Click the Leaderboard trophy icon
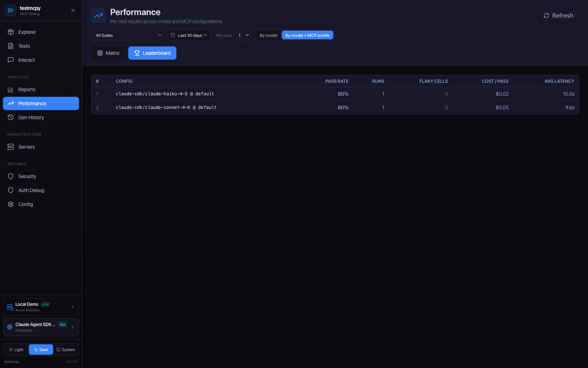Image resolution: width=588 pixels, height=368 pixels. point(137,53)
